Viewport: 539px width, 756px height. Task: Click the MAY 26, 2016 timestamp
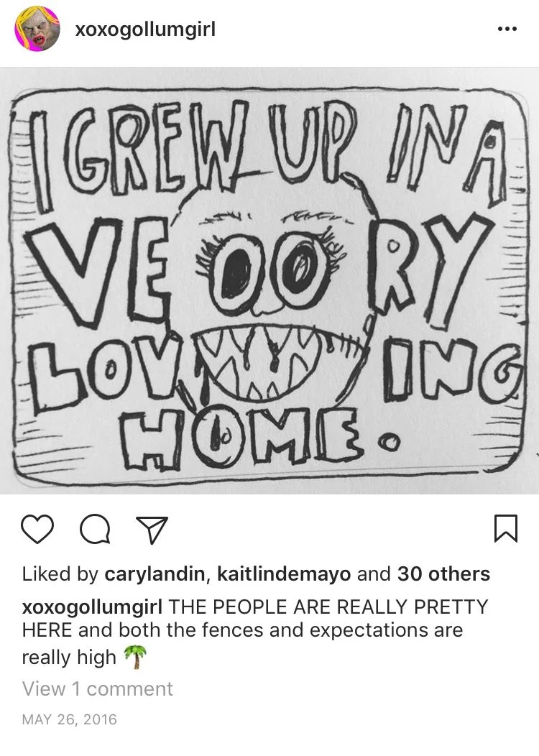click(70, 719)
